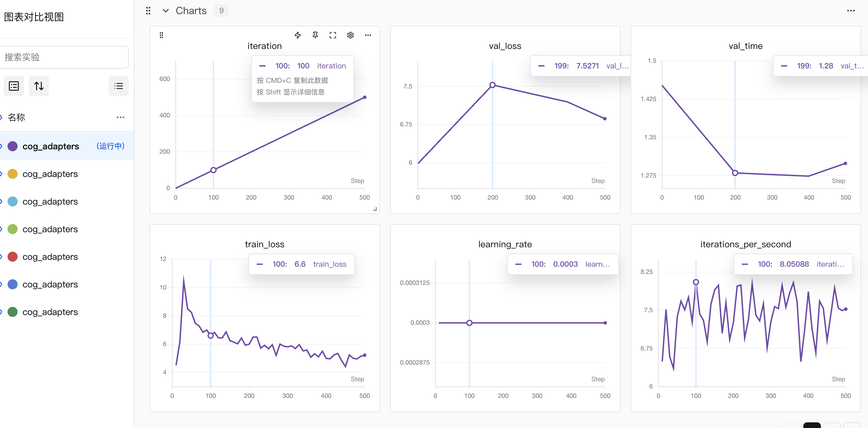Image resolution: width=868 pixels, height=428 pixels.
Task: Pin the iteration chart
Action: [x=315, y=35]
